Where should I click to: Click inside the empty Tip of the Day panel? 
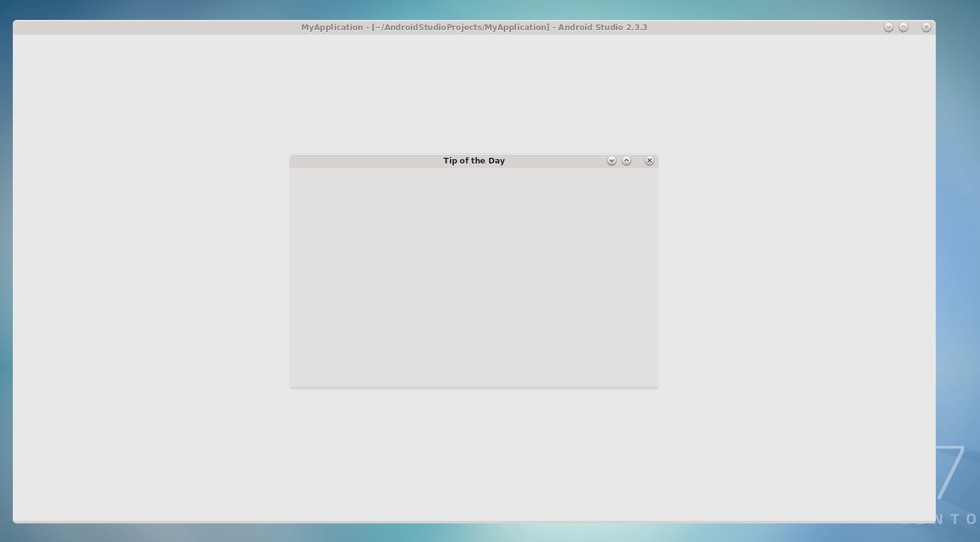(x=474, y=276)
